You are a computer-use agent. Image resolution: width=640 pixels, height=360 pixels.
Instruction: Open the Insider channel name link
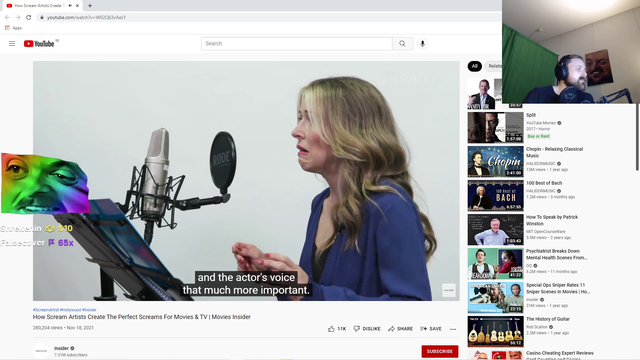click(x=61, y=348)
